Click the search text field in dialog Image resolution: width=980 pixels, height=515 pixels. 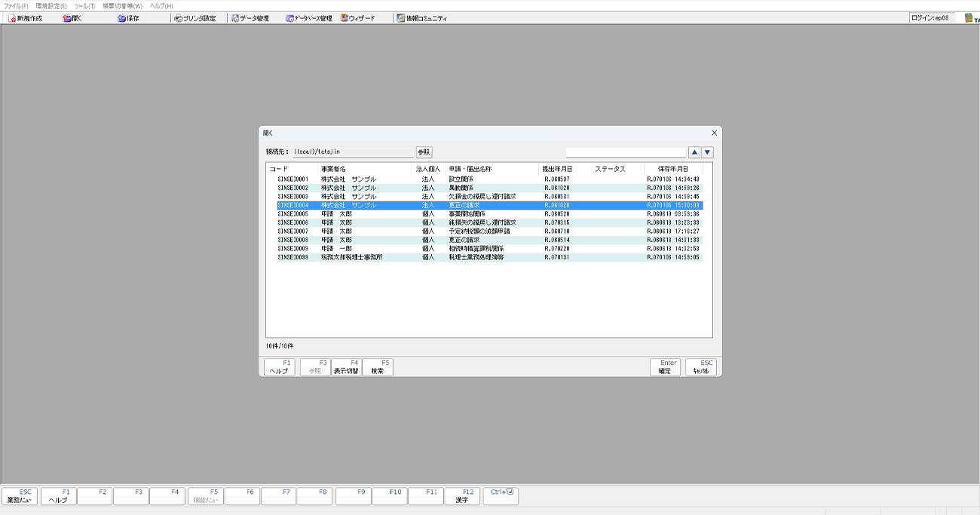point(626,152)
